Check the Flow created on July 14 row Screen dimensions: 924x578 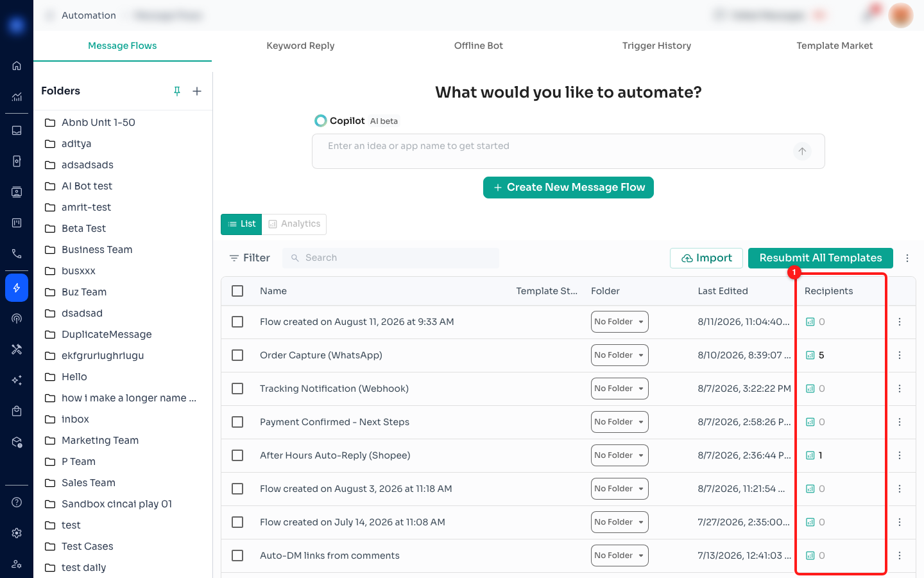pos(237,522)
